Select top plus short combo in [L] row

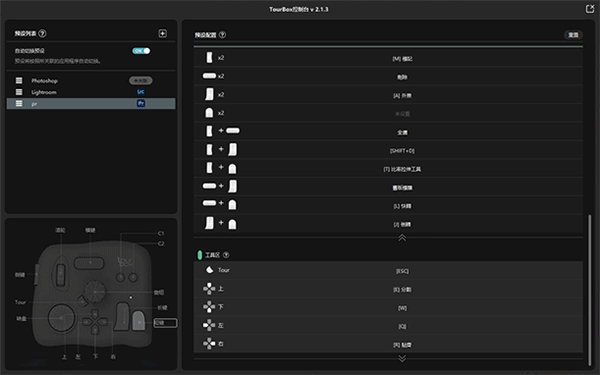pyautogui.click(x=220, y=204)
